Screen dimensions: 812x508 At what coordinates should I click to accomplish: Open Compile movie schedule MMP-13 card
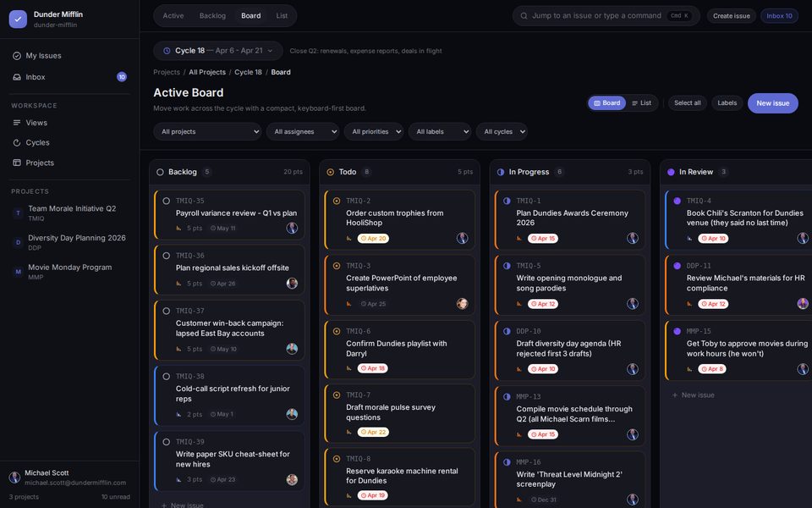pos(570,416)
